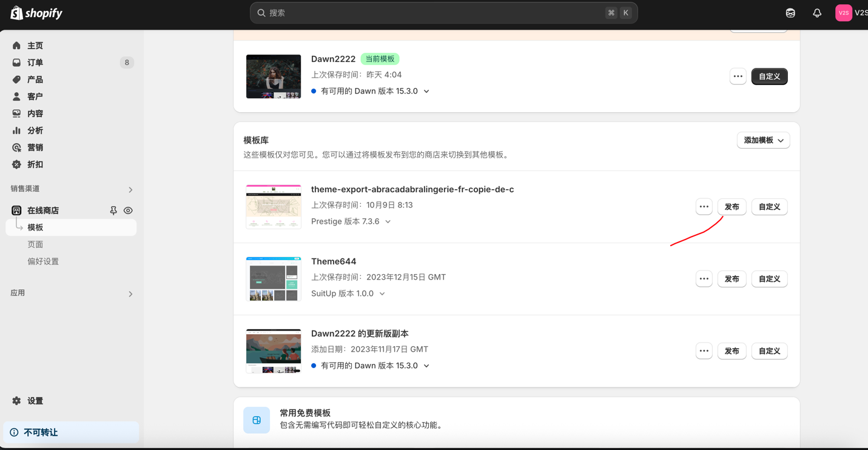Click the Theme644 title text
Viewport: 868px width, 450px height.
pos(334,261)
